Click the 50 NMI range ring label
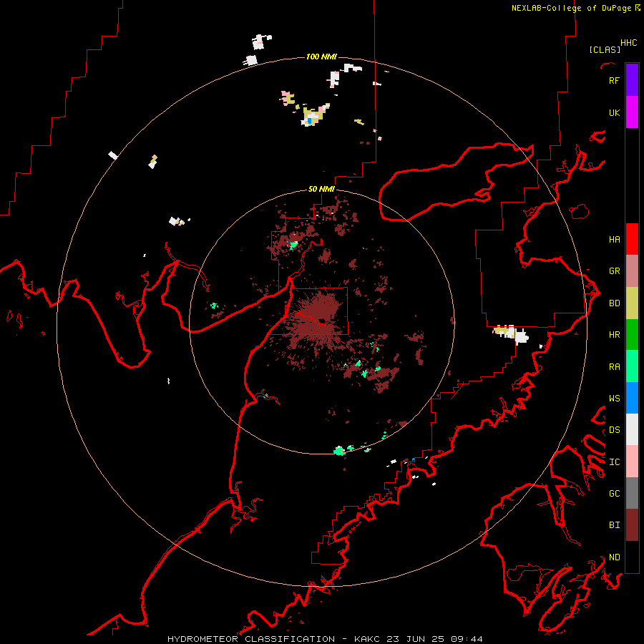 tap(321, 190)
